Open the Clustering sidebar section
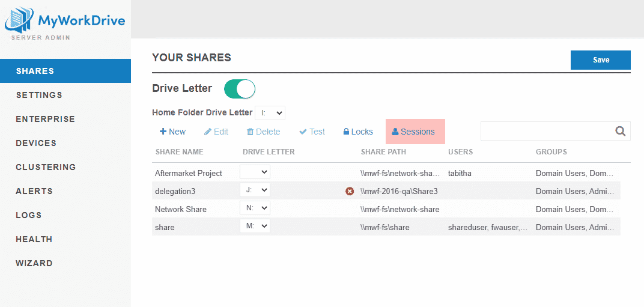This screenshot has height=307, width=644. pyautogui.click(x=46, y=167)
